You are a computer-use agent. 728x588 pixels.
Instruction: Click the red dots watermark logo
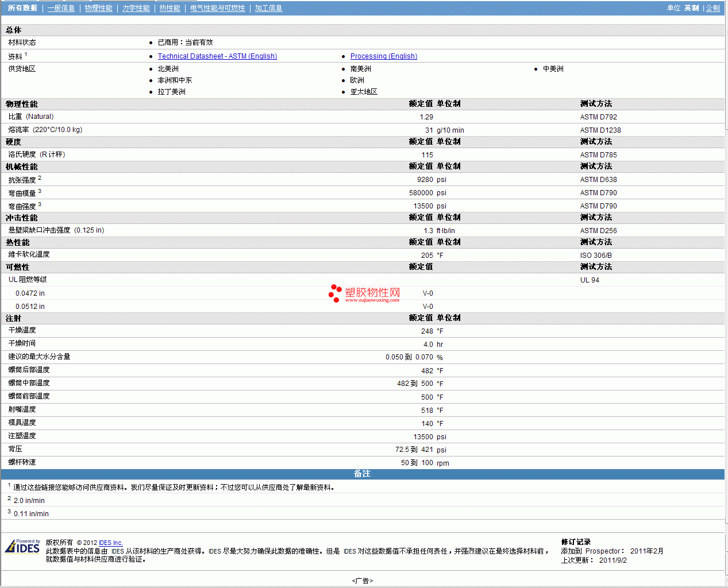335,293
